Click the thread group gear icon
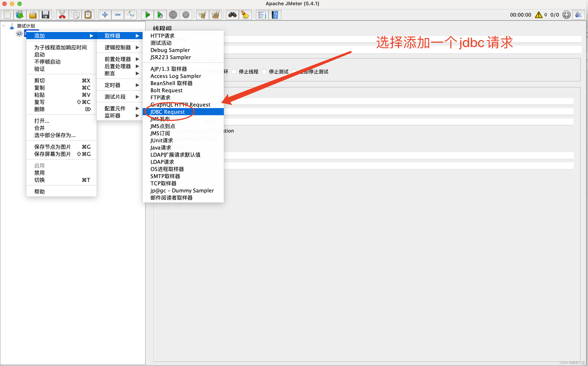 tap(19, 33)
